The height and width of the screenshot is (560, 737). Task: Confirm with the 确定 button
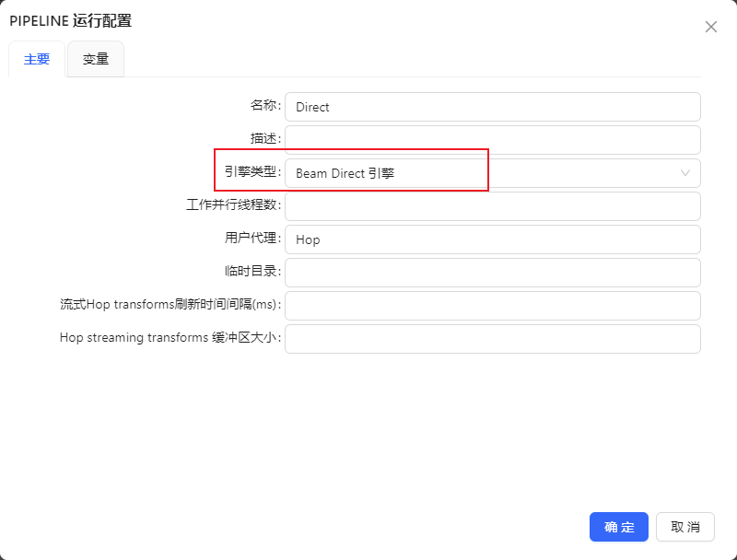[x=618, y=527]
